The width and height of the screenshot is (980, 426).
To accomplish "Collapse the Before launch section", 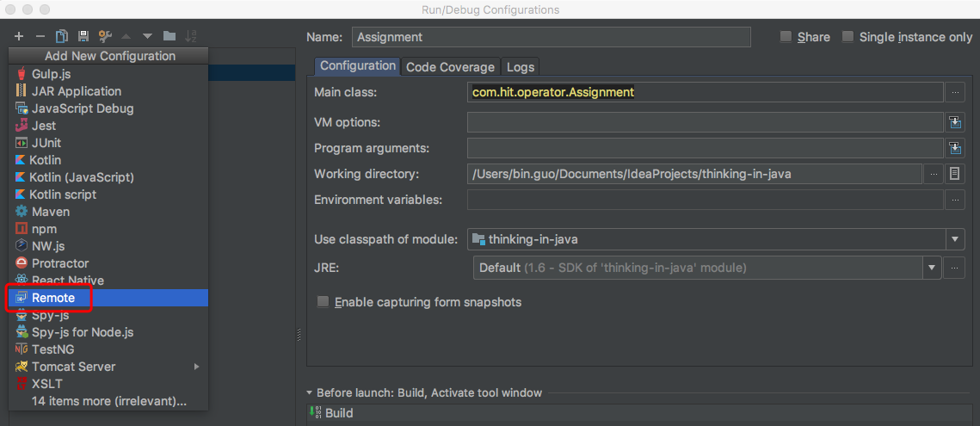I will point(311,393).
